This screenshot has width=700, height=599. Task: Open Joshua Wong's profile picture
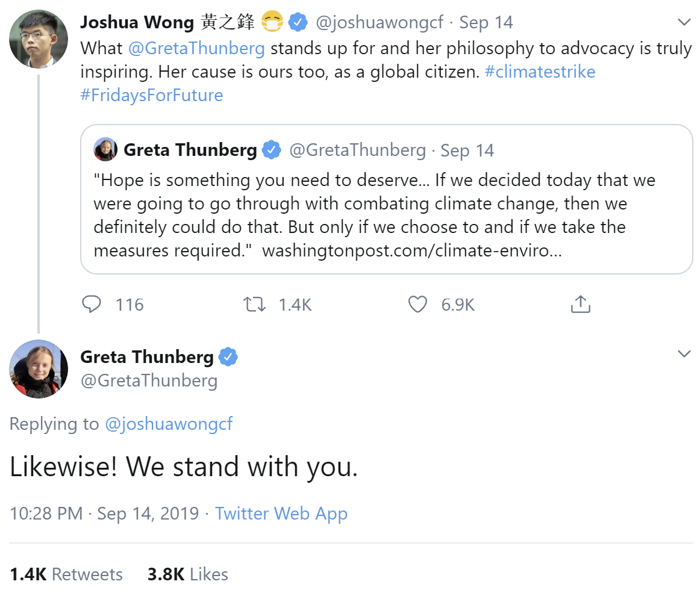pos(39,39)
